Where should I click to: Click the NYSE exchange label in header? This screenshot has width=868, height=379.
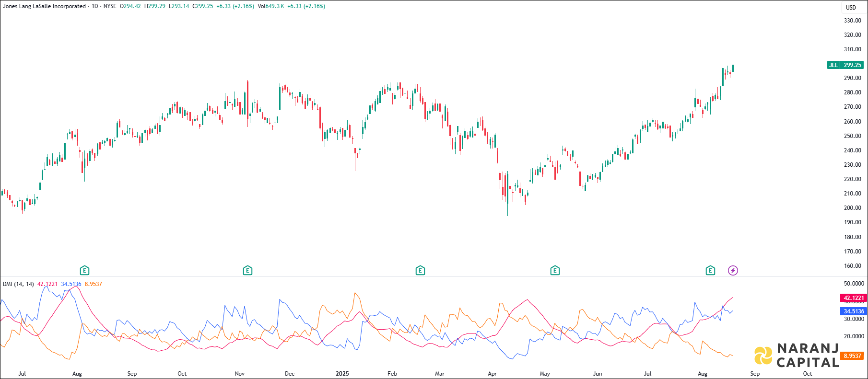coord(110,6)
